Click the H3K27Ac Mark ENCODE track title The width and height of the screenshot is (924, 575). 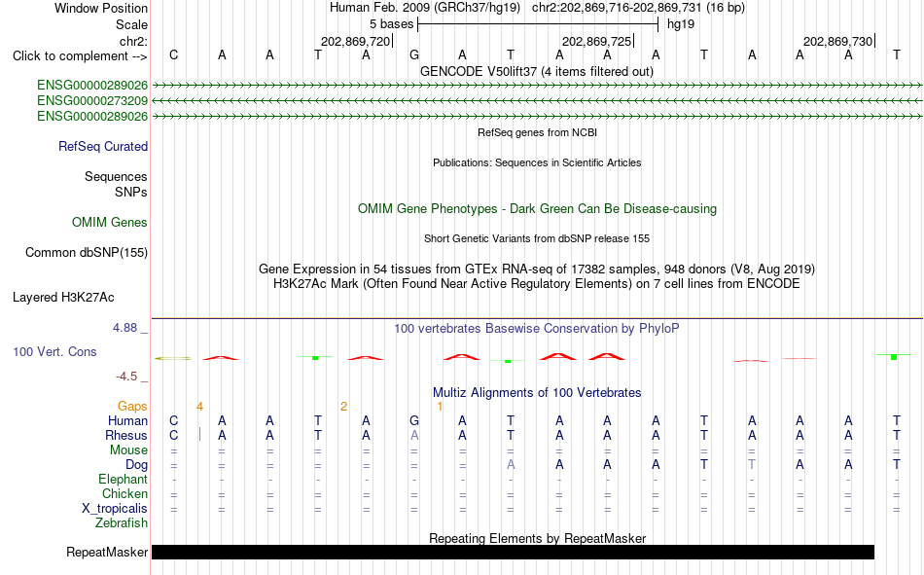pyautogui.click(x=537, y=284)
